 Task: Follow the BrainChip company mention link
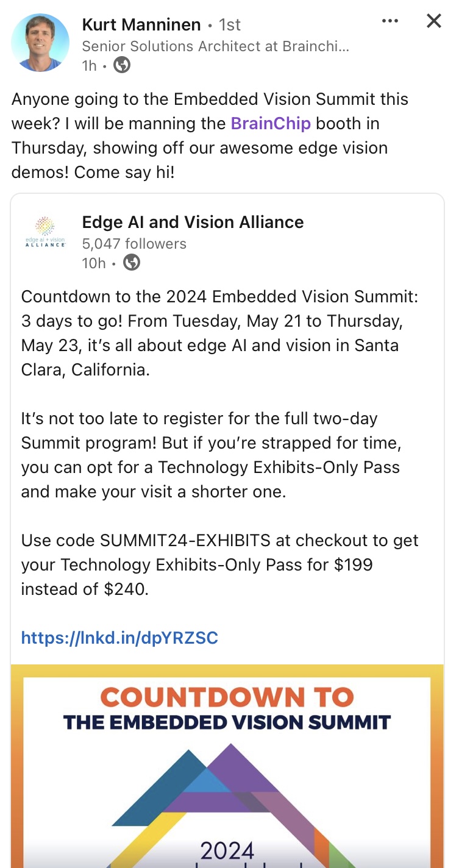pos(271,123)
